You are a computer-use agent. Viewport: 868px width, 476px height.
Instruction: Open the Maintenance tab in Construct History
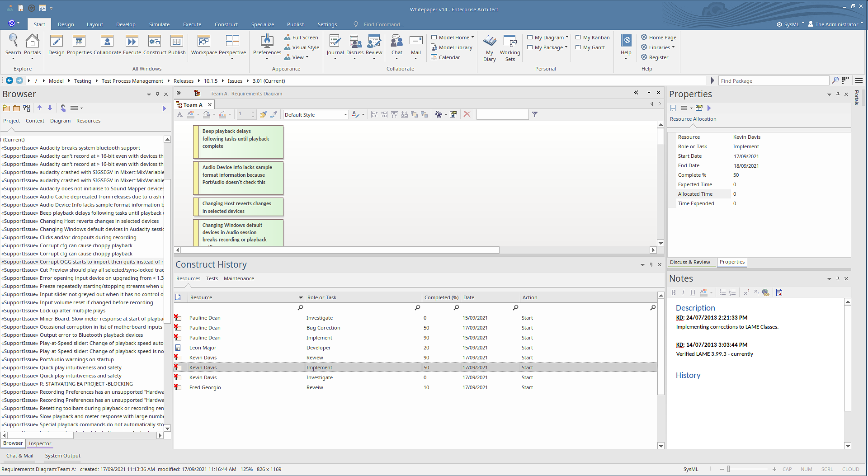(239, 278)
